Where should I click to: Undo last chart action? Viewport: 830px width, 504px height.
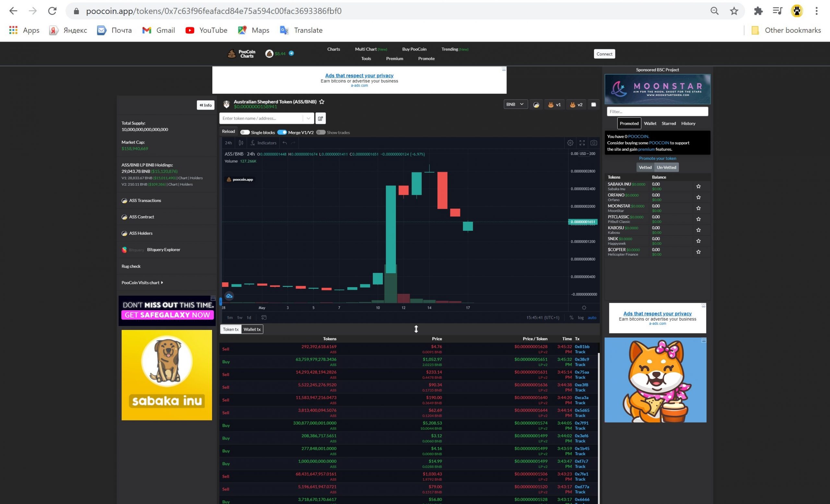[x=285, y=143]
